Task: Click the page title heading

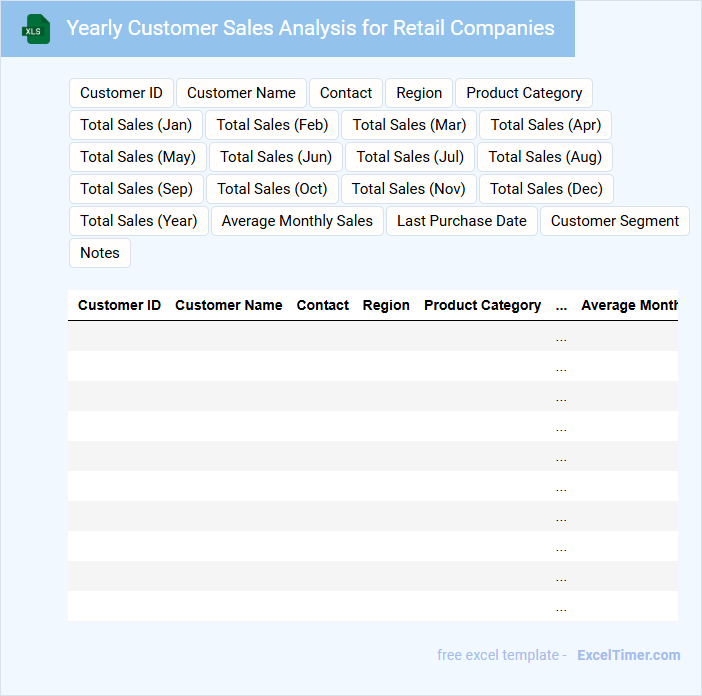Action: pos(310,28)
